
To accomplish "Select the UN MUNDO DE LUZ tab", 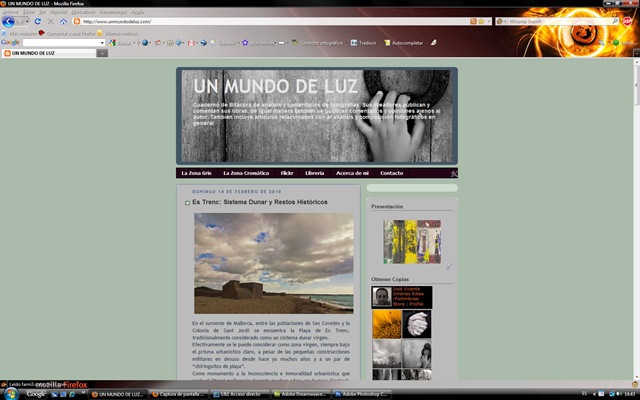I will point(49,53).
